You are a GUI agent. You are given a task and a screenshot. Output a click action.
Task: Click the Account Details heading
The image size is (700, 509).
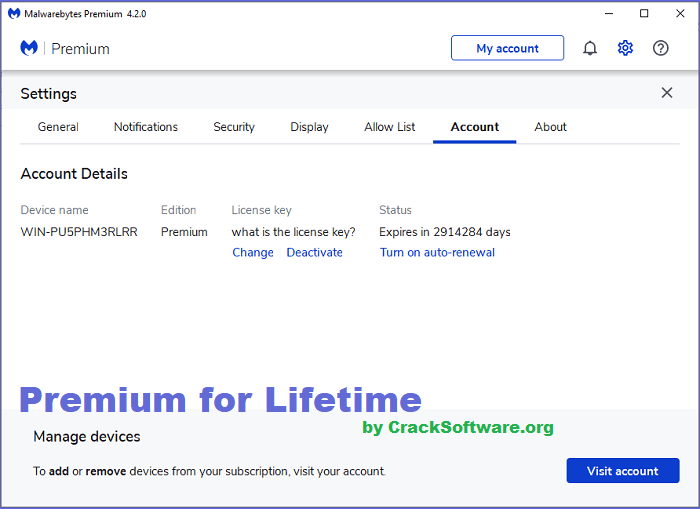click(74, 174)
